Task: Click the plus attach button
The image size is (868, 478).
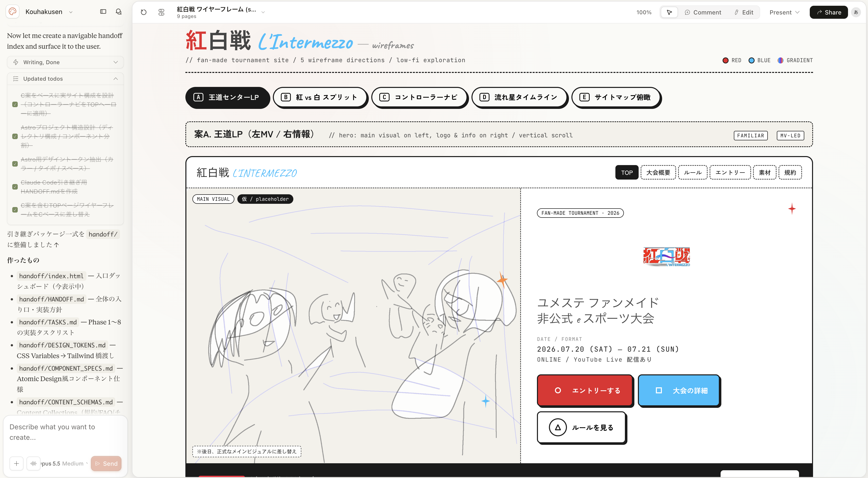Action: click(16, 464)
